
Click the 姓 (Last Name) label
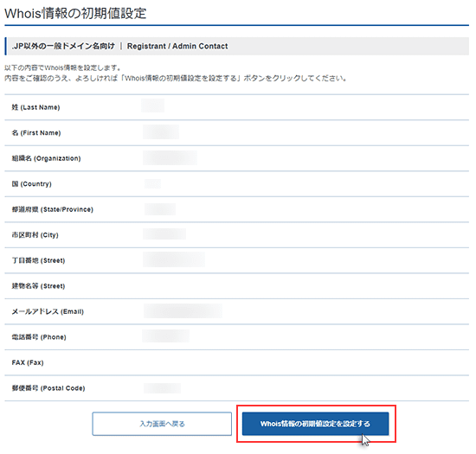pyautogui.click(x=35, y=107)
